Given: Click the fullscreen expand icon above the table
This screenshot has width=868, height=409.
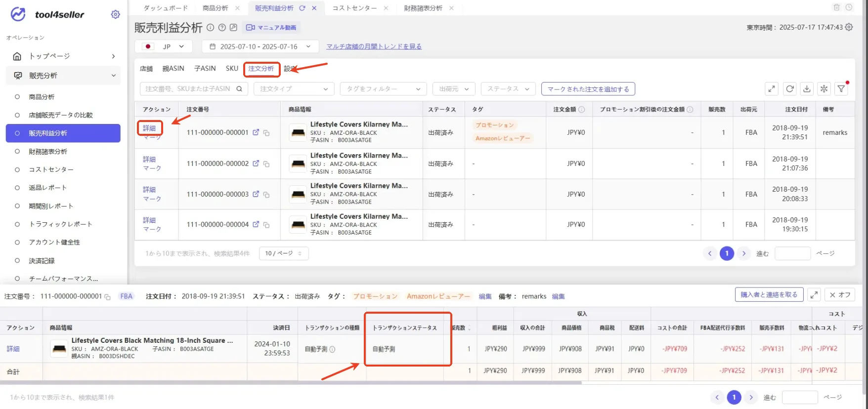Looking at the screenshot, I should [x=772, y=89].
